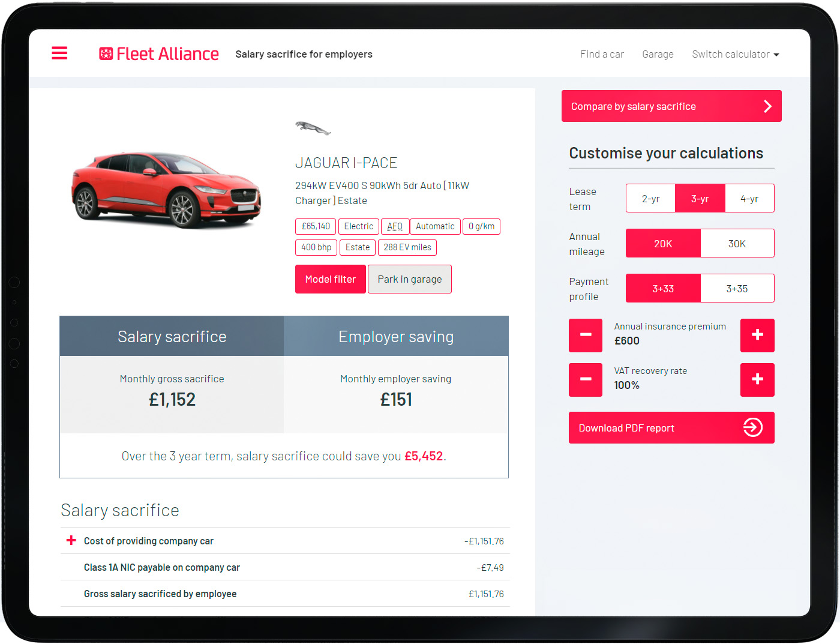Click the Fleet Alliance logo
This screenshot has width=840, height=644.
(x=159, y=54)
